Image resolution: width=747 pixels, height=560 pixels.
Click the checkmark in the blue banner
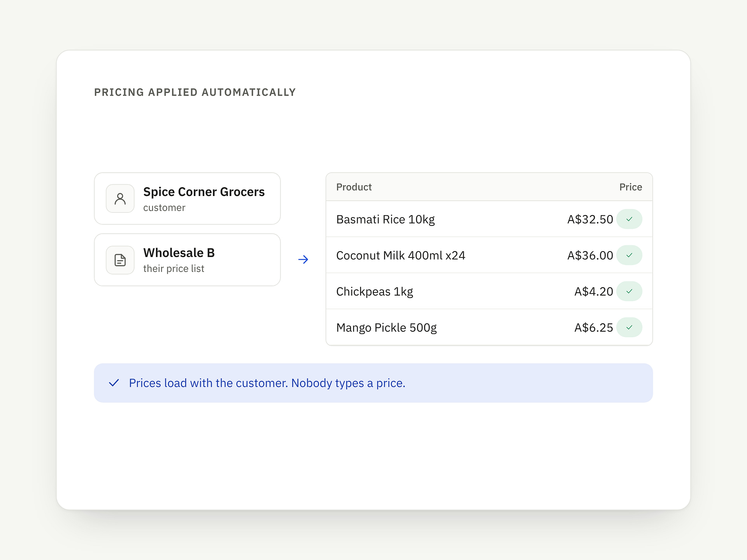[x=114, y=383]
